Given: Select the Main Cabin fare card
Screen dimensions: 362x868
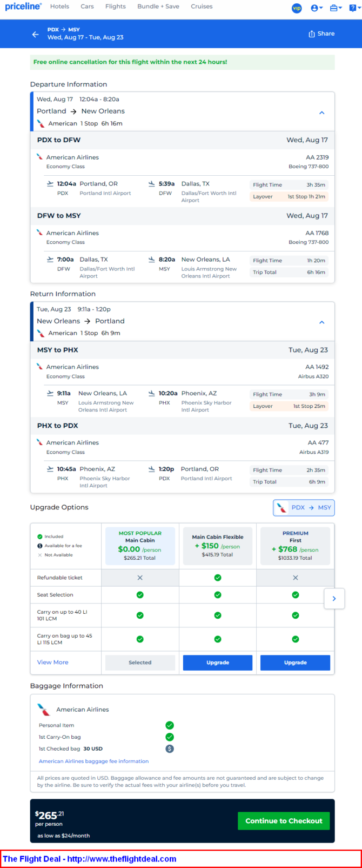Looking at the screenshot, I should click(x=140, y=546).
